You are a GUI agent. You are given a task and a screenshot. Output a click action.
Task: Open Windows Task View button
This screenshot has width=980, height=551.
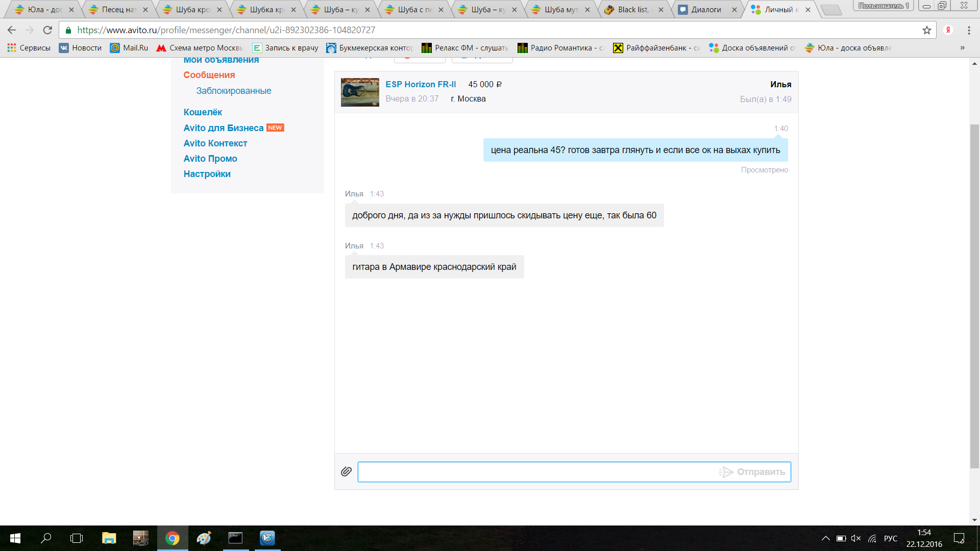point(77,538)
